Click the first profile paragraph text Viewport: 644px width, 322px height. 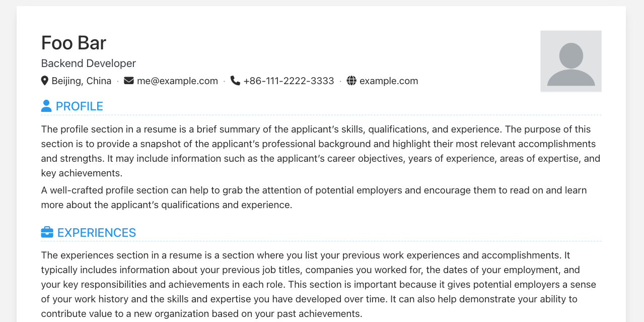pyautogui.click(x=321, y=151)
